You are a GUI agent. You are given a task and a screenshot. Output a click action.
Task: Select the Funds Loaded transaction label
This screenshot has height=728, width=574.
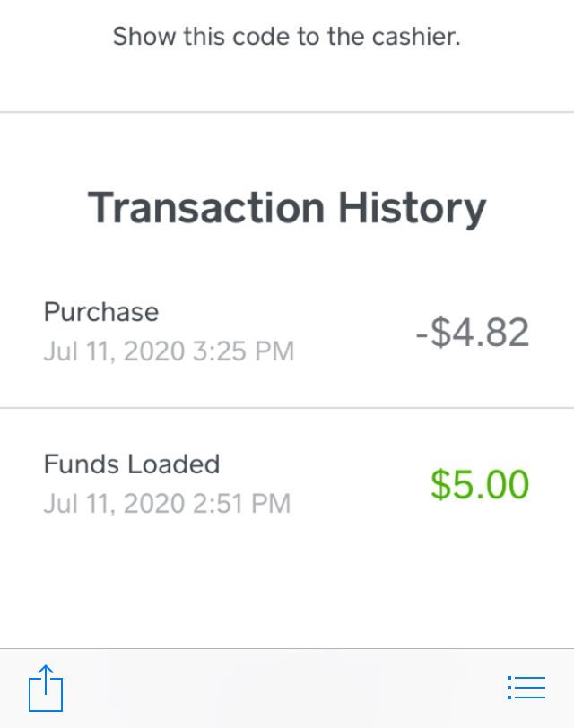(x=132, y=464)
